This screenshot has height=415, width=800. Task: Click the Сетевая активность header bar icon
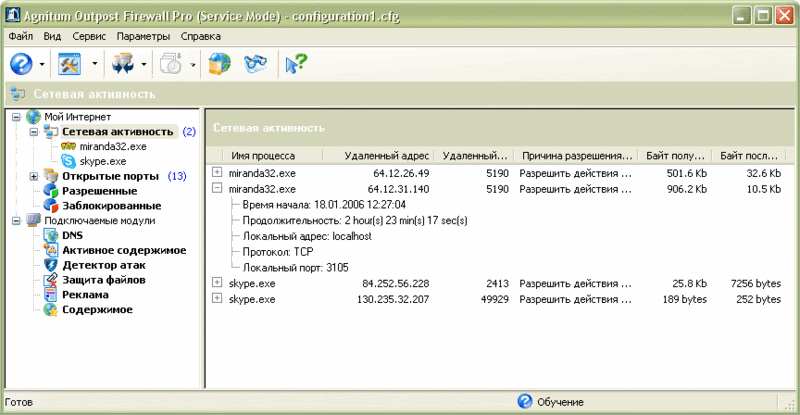coord(18,94)
